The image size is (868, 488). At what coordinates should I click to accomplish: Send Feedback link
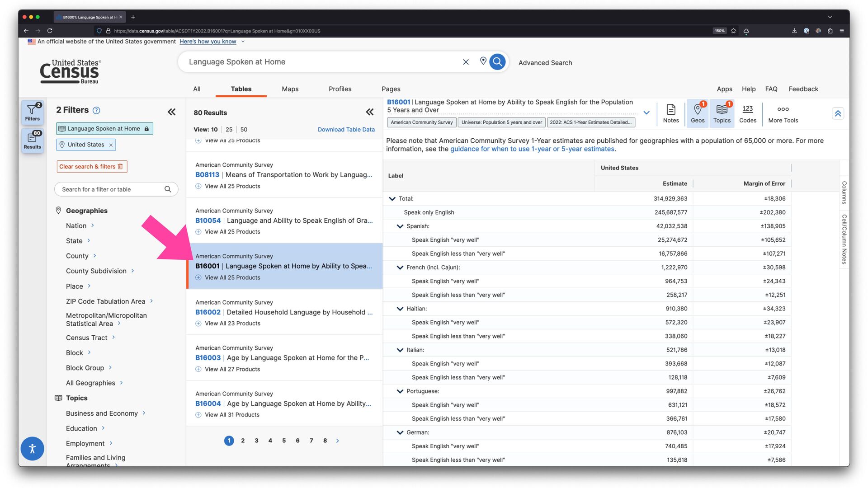click(x=803, y=89)
